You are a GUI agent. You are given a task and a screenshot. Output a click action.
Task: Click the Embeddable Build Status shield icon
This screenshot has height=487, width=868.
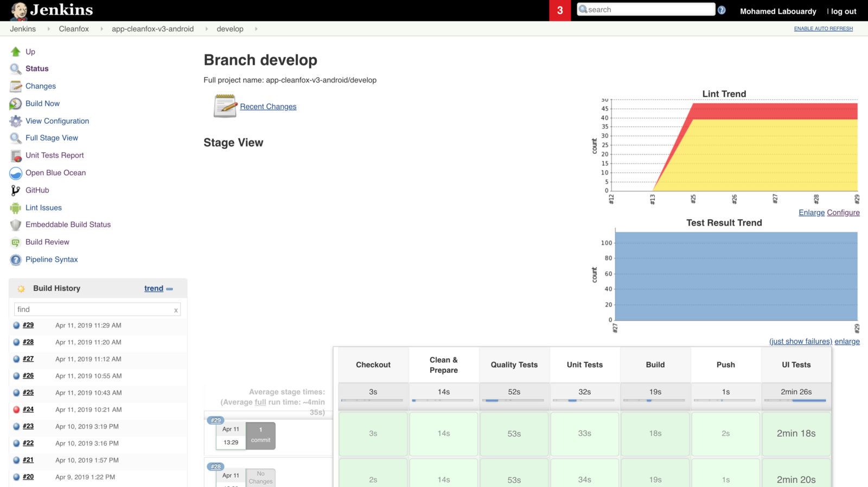[16, 225]
